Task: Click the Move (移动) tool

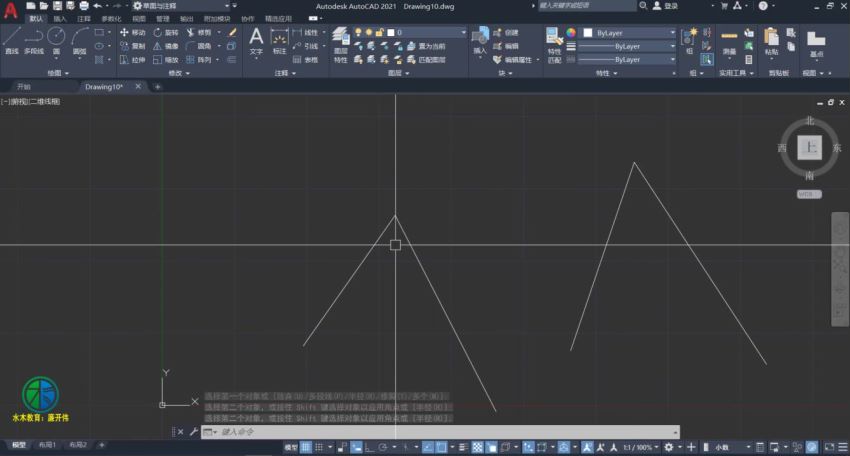Action: click(132, 33)
